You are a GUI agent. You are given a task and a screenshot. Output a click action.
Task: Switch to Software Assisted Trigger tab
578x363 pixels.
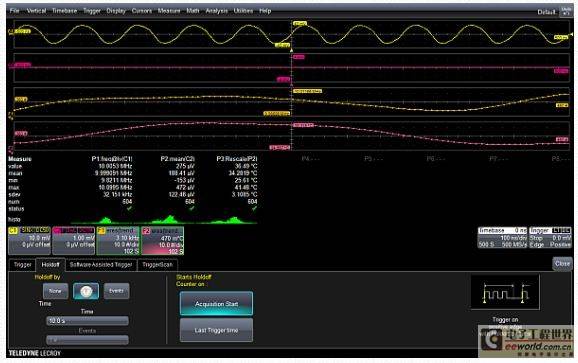click(101, 265)
